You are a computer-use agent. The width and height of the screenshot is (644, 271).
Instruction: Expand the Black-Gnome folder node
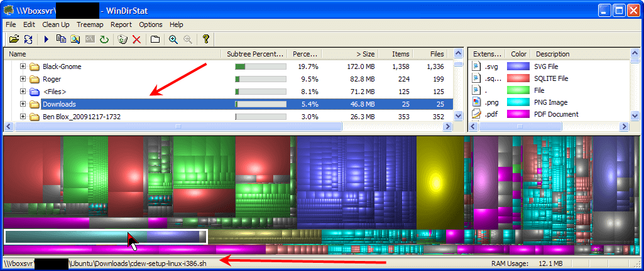(x=23, y=66)
